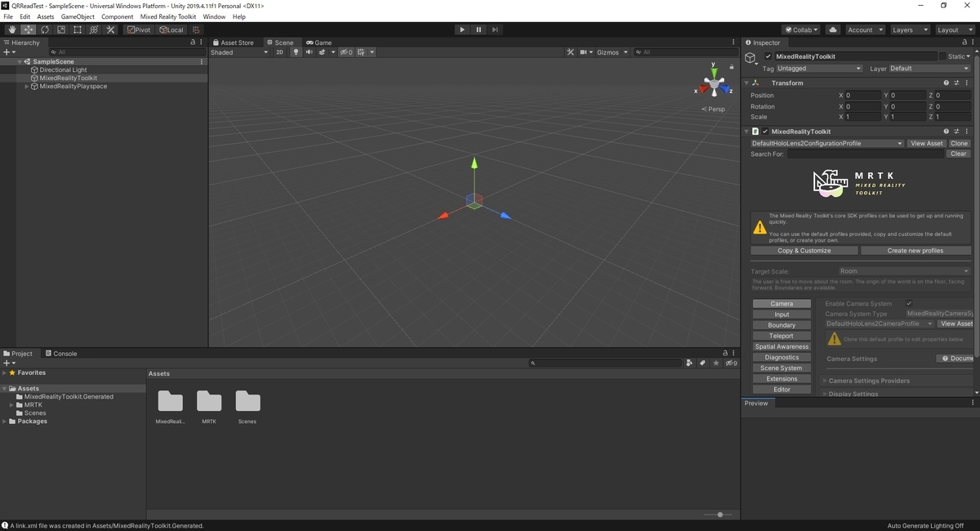Select the Move tool
980x531 pixels.
[x=28, y=30]
